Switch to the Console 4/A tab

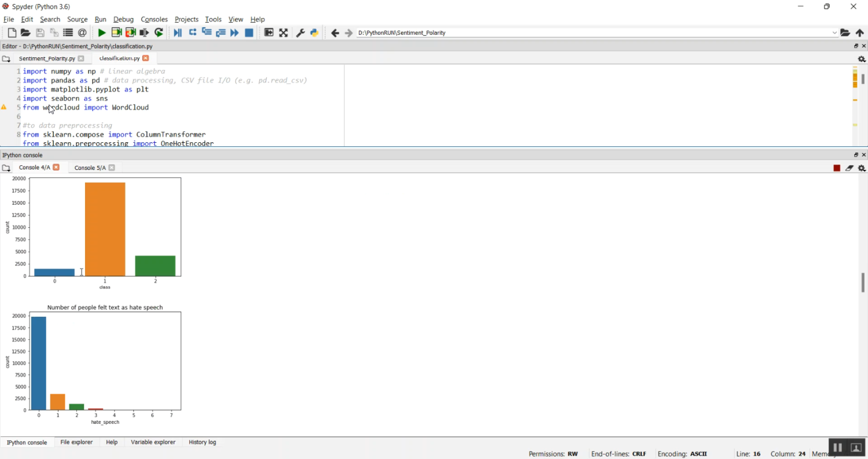click(34, 168)
